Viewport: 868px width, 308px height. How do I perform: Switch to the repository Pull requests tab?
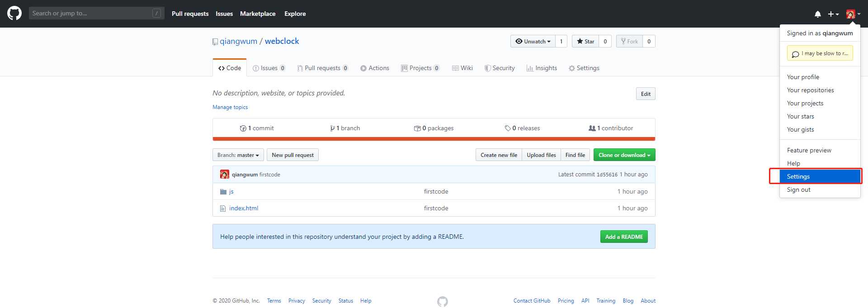coord(323,68)
